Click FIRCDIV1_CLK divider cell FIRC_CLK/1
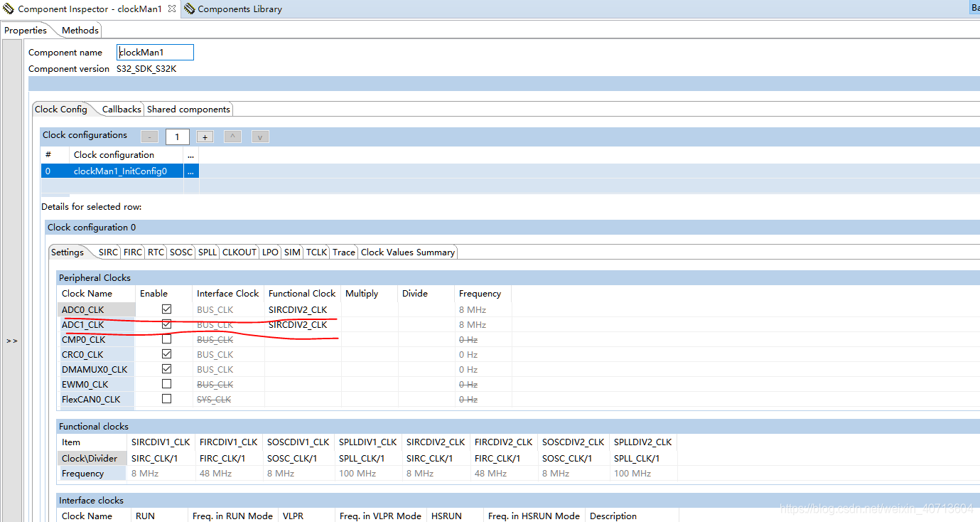This screenshot has height=522, width=980. (229, 458)
